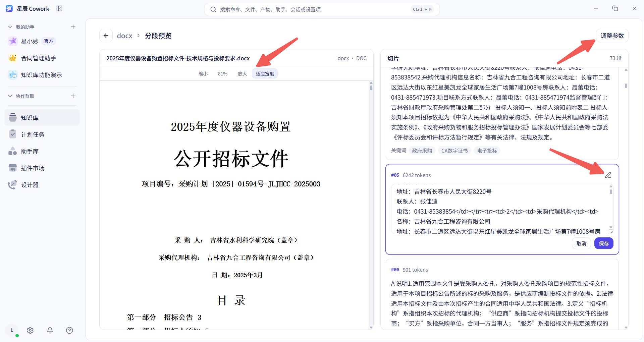This screenshot has height=342, width=644.
Task: Add a new 协作群聊 with plus icon
Action: point(73,96)
